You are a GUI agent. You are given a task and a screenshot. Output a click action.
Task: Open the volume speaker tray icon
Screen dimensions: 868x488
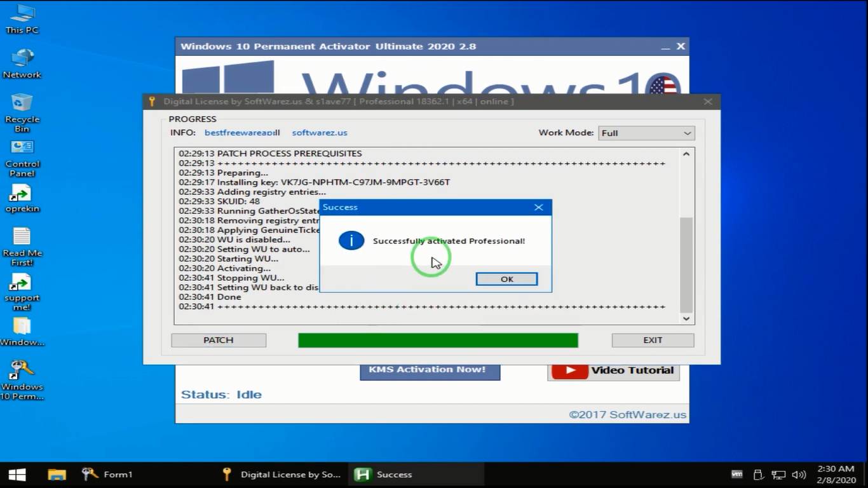tap(799, 475)
